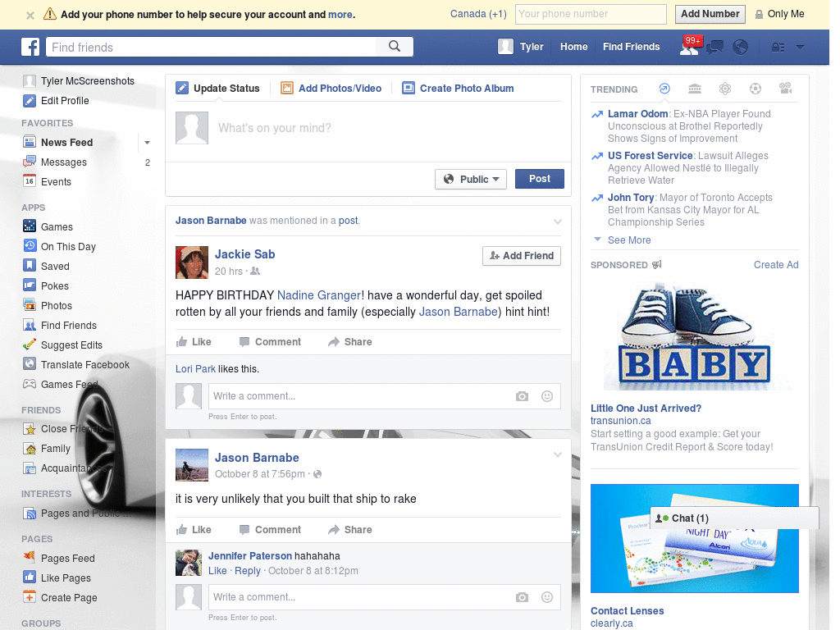The width and height of the screenshot is (840, 630).
Task: Focus the Your phone number field
Action: [591, 14]
